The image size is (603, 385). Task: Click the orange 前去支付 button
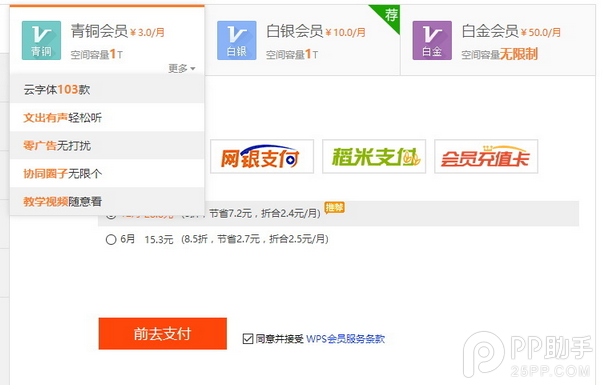click(x=163, y=333)
